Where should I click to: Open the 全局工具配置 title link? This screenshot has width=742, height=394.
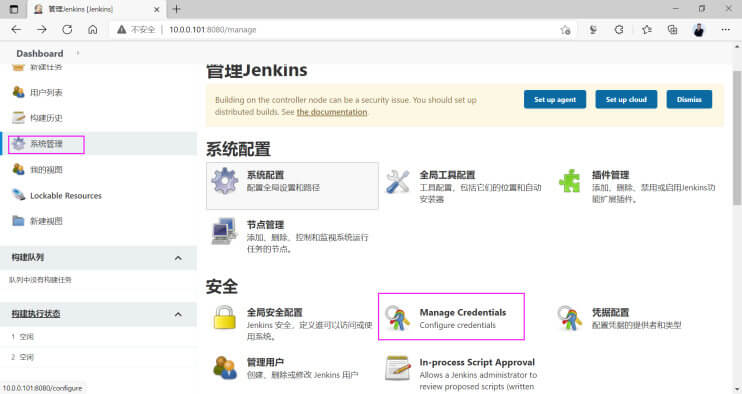click(447, 175)
